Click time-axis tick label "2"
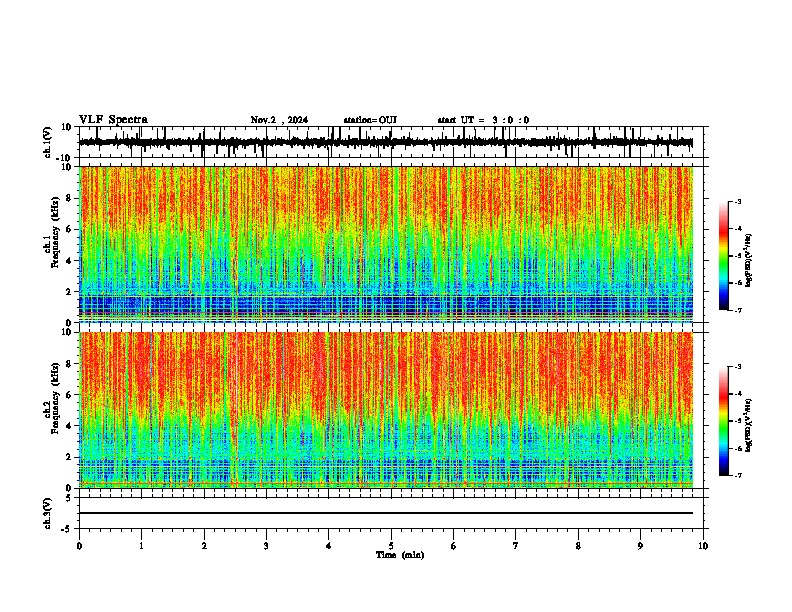Viewport: 792px width, 612px height. 204,546
